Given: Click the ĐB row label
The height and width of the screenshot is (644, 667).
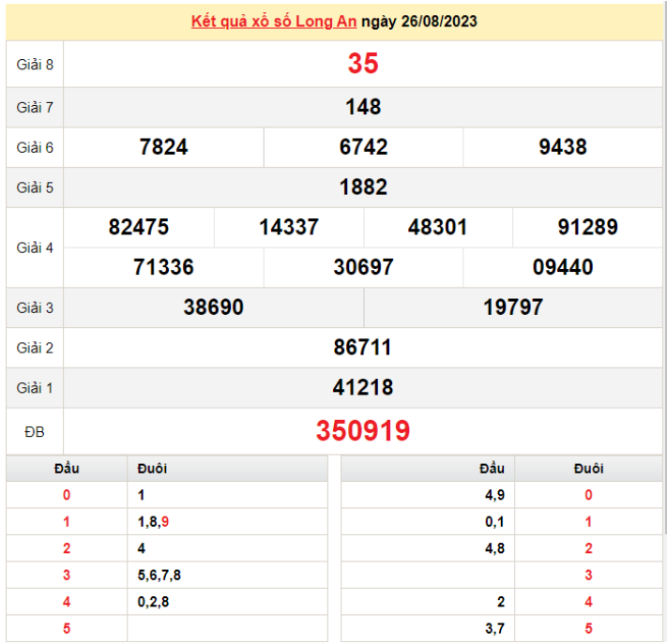Looking at the screenshot, I should [35, 431].
